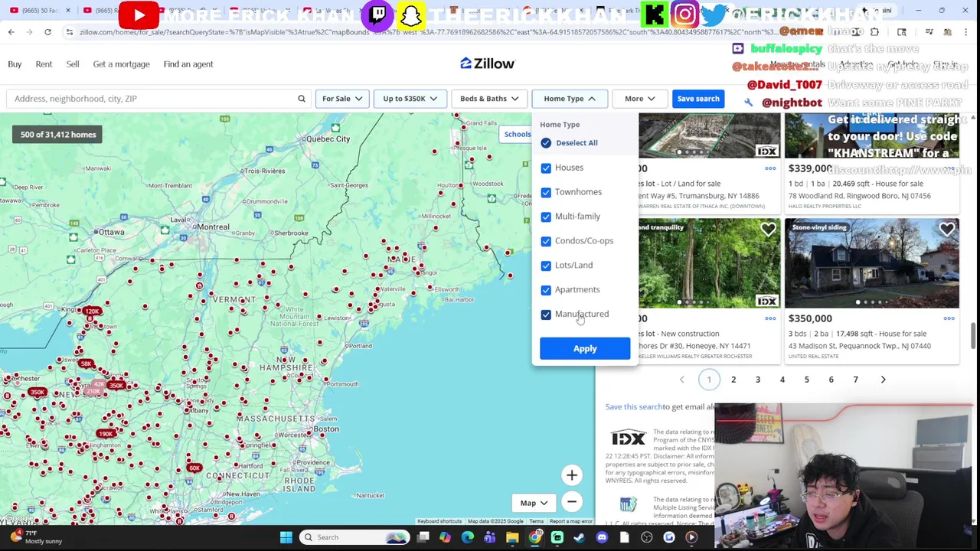
Task: Open more options dots for $350,000 listing
Action: tap(949, 318)
